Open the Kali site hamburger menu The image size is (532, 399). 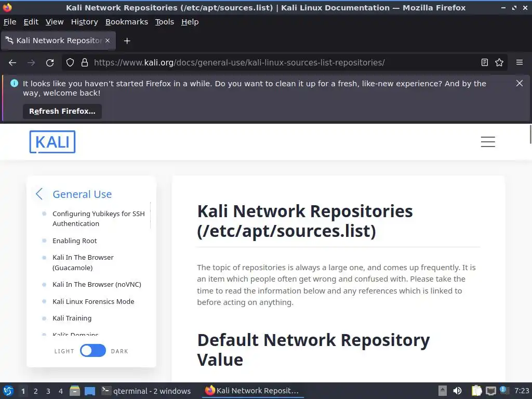coord(488,142)
